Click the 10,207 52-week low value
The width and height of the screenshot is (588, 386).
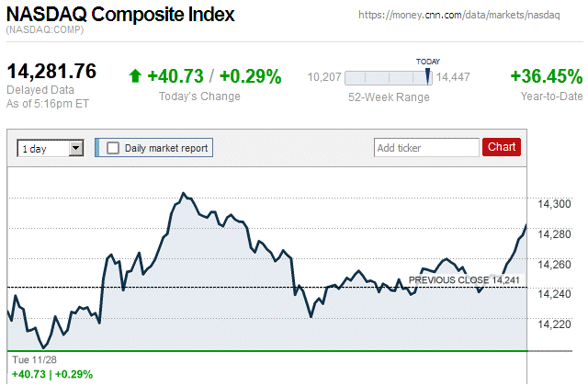(324, 78)
